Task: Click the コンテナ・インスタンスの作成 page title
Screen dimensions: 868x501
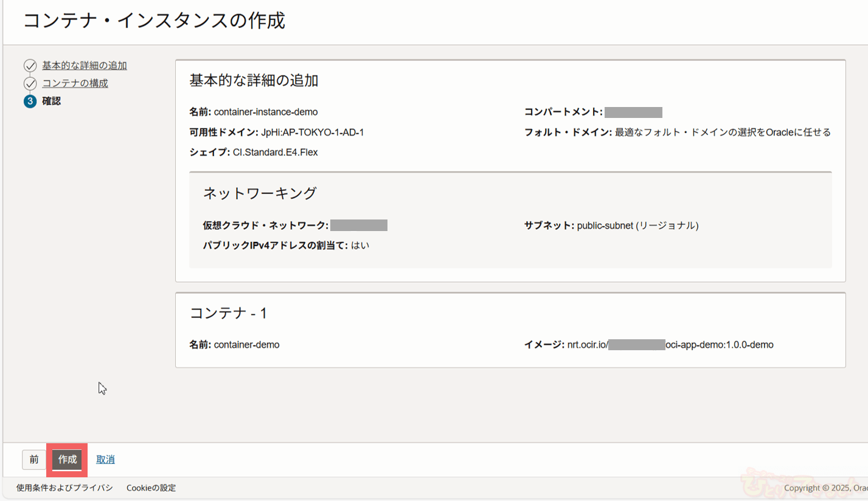Action: [x=154, y=21]
